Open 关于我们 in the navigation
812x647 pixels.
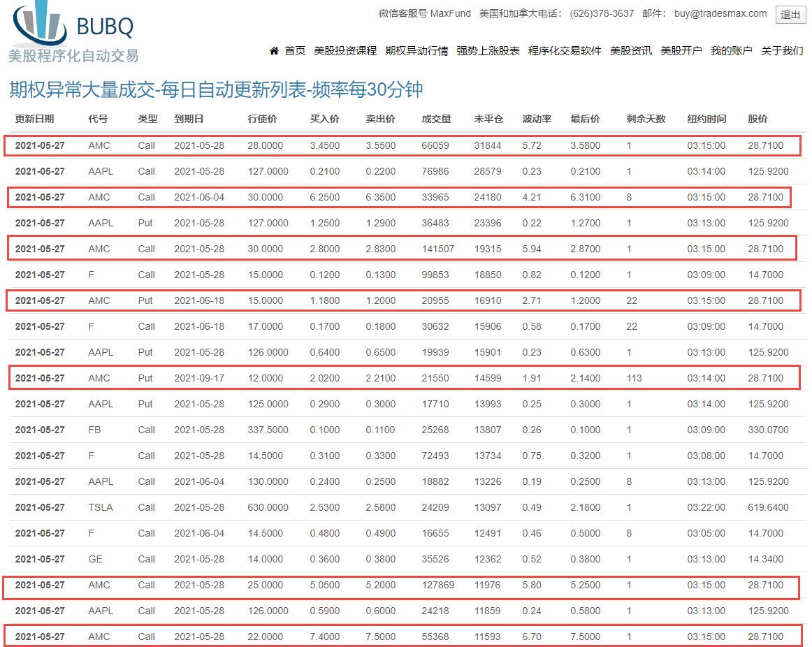(x=783, y=51)
